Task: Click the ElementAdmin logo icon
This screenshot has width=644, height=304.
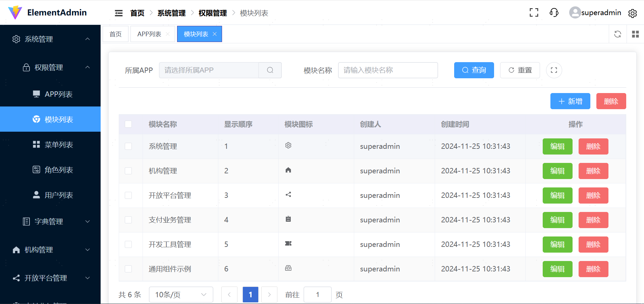Action: click(15, 12)
